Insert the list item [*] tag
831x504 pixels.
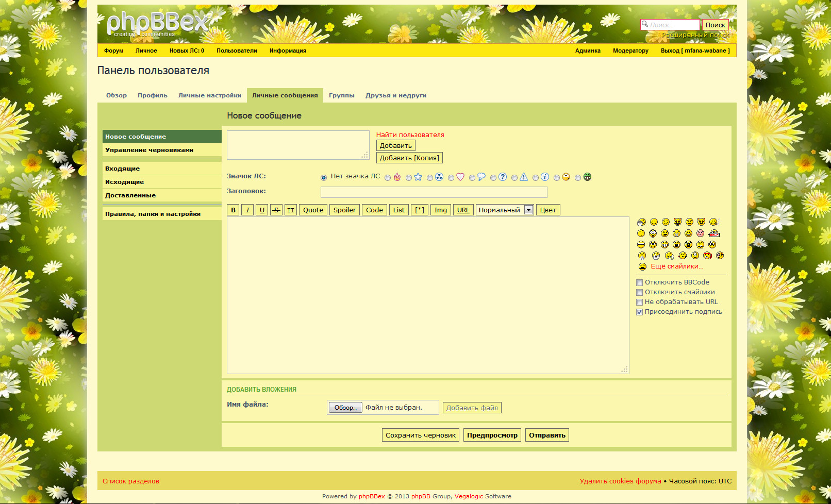[420, 210]
